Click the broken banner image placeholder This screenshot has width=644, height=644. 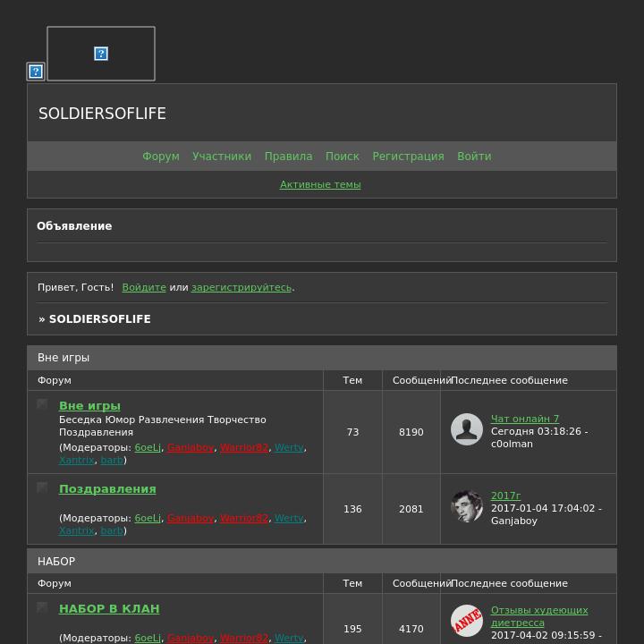pyautogui.click(x=101, y=54)
